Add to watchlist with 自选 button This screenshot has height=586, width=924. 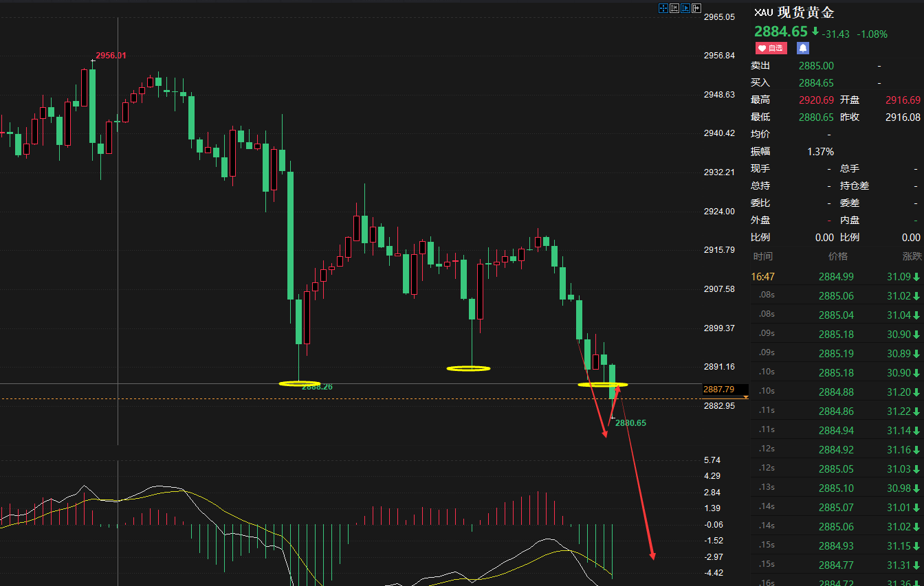tap(771, 48)
